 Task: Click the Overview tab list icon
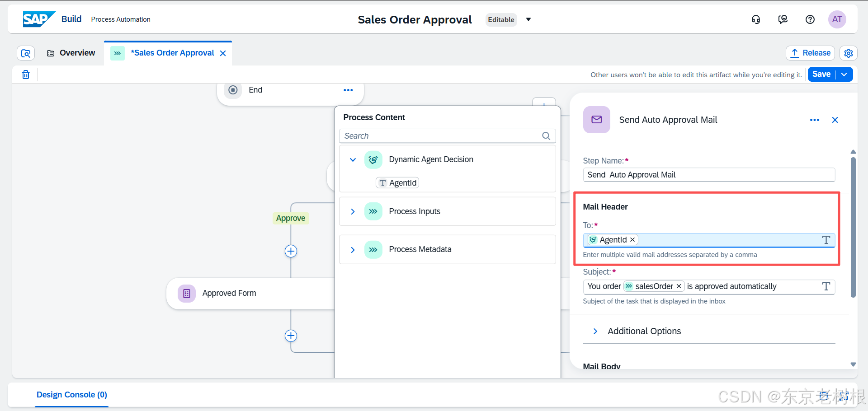coord(51,53)
